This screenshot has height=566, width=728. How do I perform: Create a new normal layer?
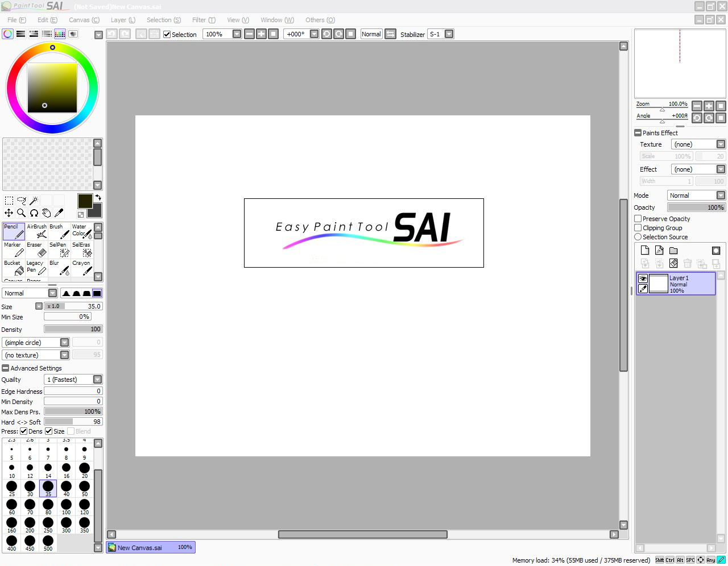point(645,251)
